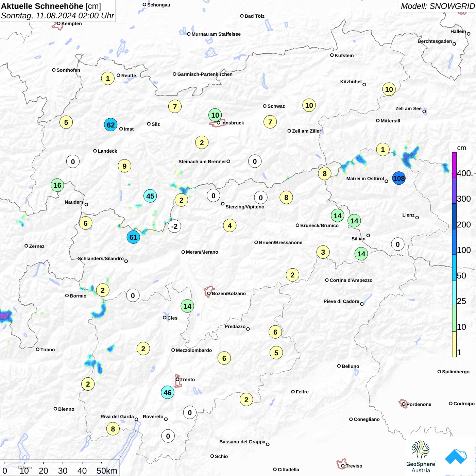
Task: Click the Kufstein town marker
Action: 332,55
